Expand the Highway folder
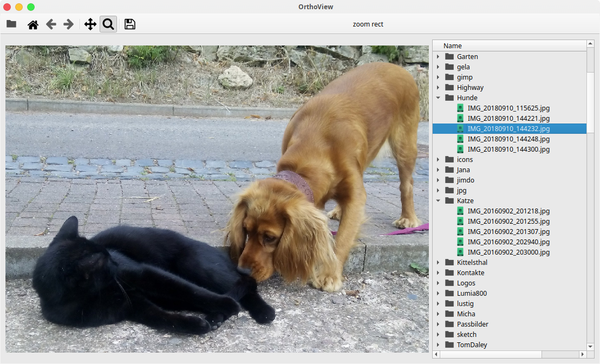The width and height of the screenshot is (600, 364). point(438,88)
